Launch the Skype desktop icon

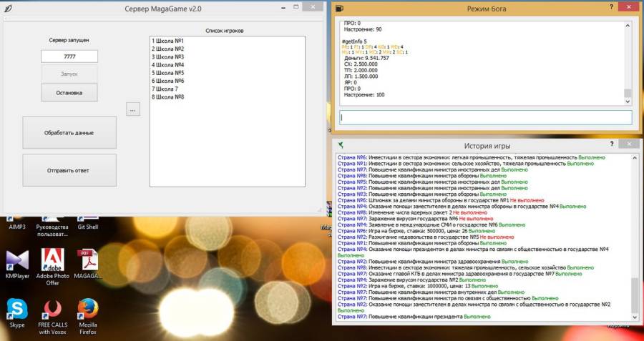(17, 313)
